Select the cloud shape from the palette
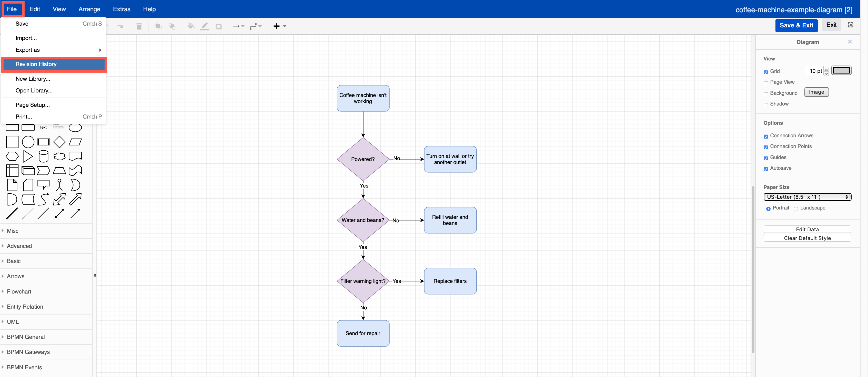 pyautogui.click(x=59, y=156)
